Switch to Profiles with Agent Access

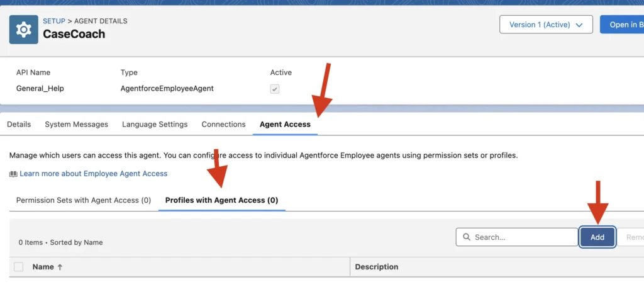point(221,200)
